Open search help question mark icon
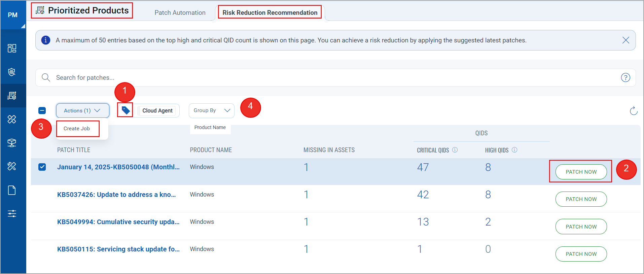The height and width of the screenshot is (274, 644). 625,78
